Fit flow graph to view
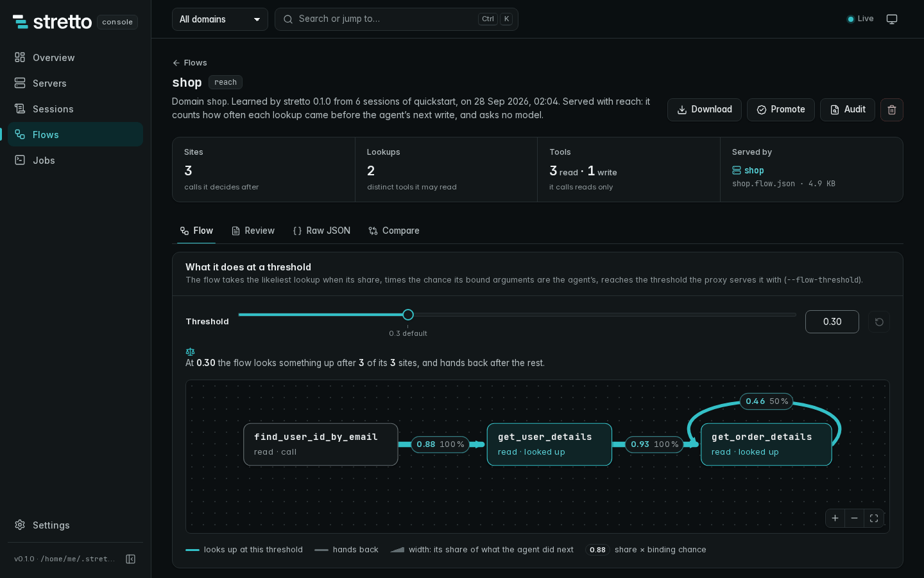This screenshot has height=578, width=924. (x=874, y=518)
